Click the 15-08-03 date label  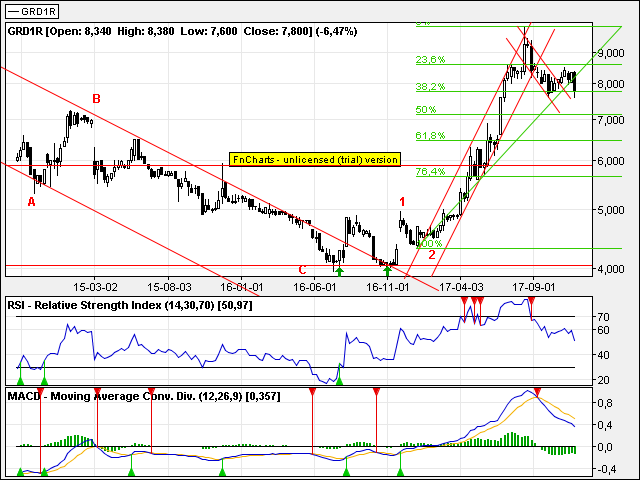169,287
